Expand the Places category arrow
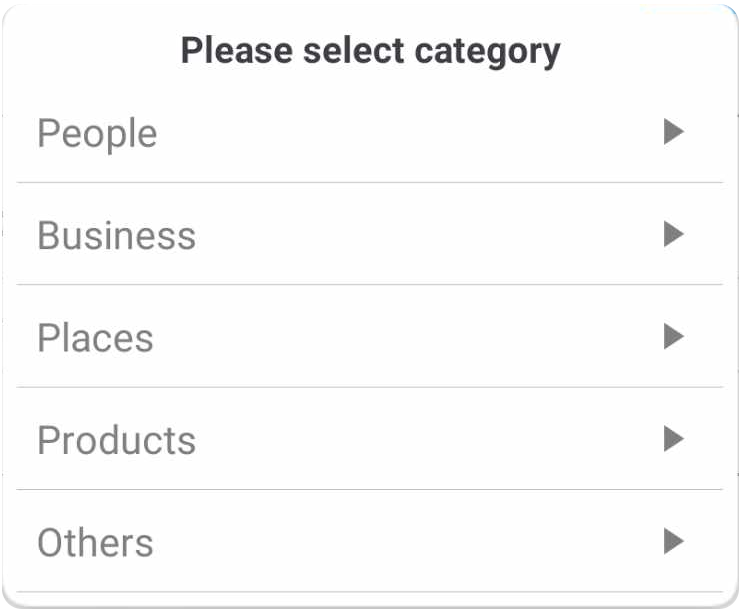The image size is (744, 613). click(x=673, y=337)
